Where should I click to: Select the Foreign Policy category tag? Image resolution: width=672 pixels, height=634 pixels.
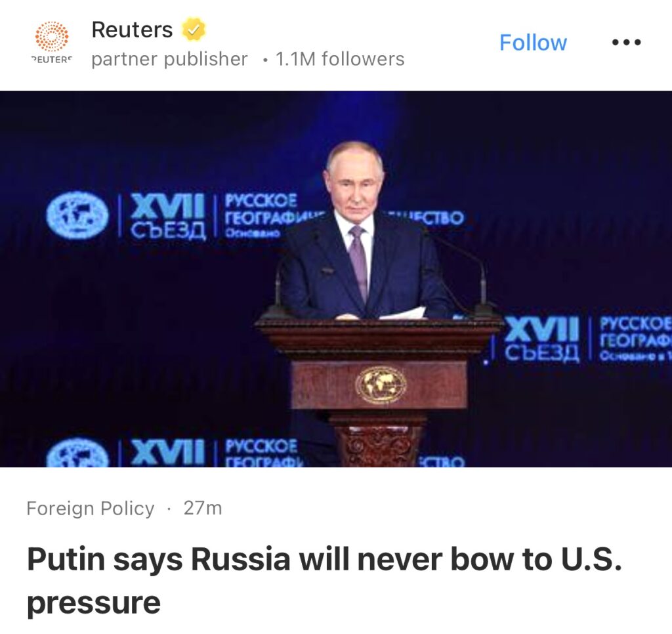(x=90, y=509)
